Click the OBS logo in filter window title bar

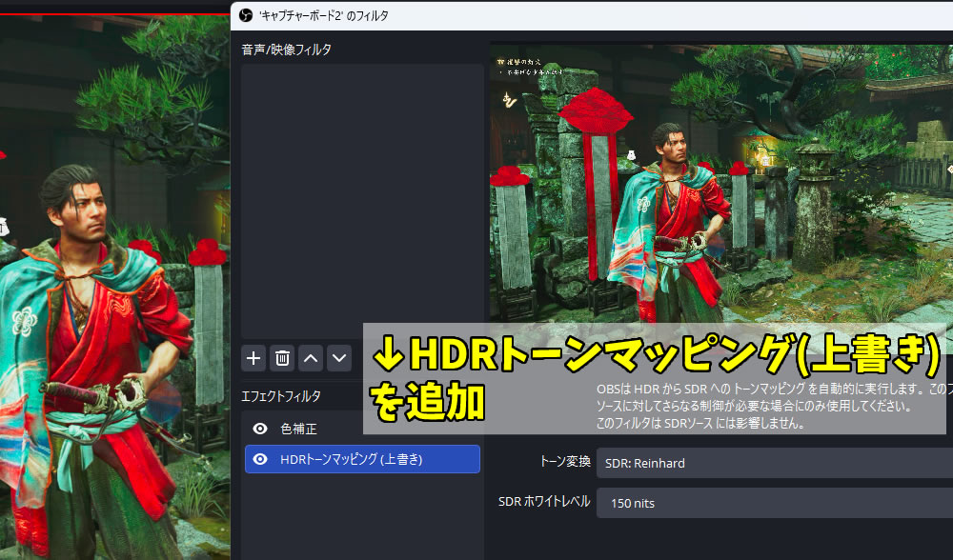[246, 15]
